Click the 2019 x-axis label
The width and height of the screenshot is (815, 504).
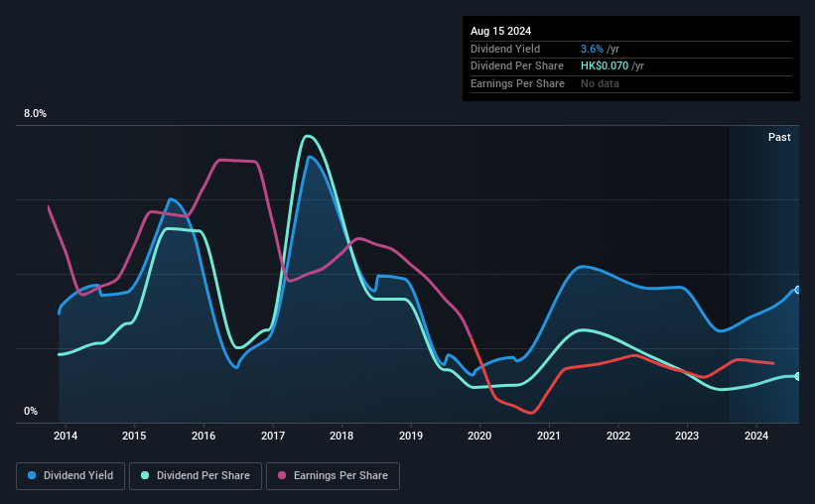click(x=411, y=436)
